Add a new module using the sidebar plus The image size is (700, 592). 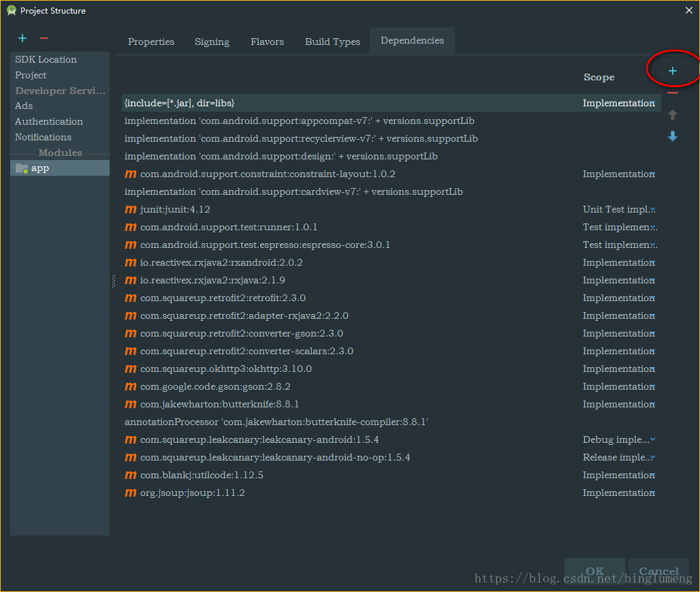coord(22,38)
